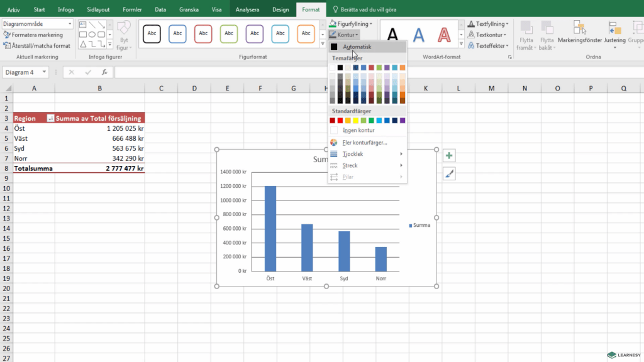The image size is (644, 362).
Task: Open the Markeringsfönster selection pane
Action: click(580, 35)
